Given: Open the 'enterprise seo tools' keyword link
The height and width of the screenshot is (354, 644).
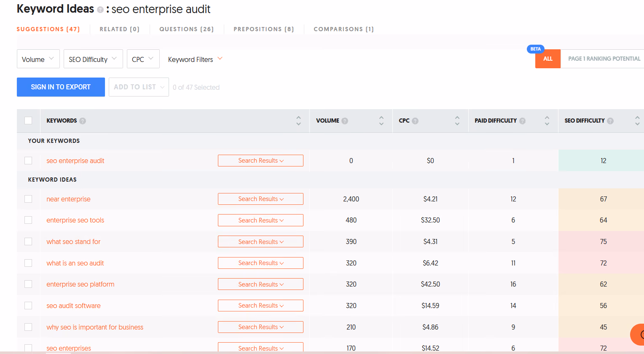Looking at the screenshot, I should pos(75,220).
